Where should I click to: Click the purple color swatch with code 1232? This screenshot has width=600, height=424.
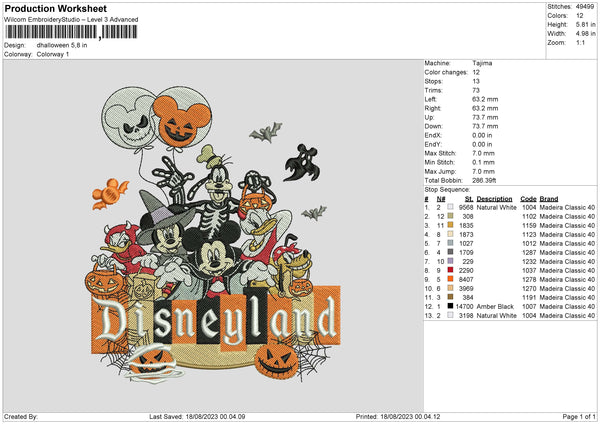coord(450,261)
